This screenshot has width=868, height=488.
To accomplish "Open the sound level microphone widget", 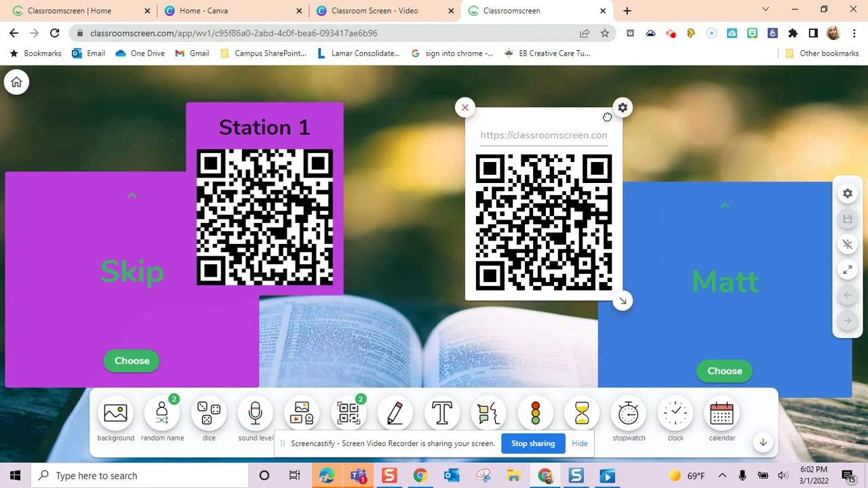I will [x=256, y=413].
